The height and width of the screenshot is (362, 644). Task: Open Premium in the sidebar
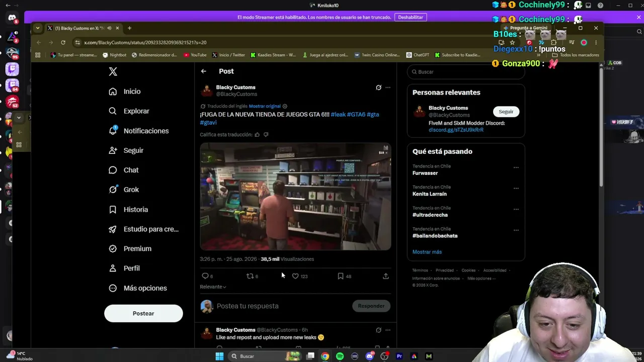click(130, 248)
